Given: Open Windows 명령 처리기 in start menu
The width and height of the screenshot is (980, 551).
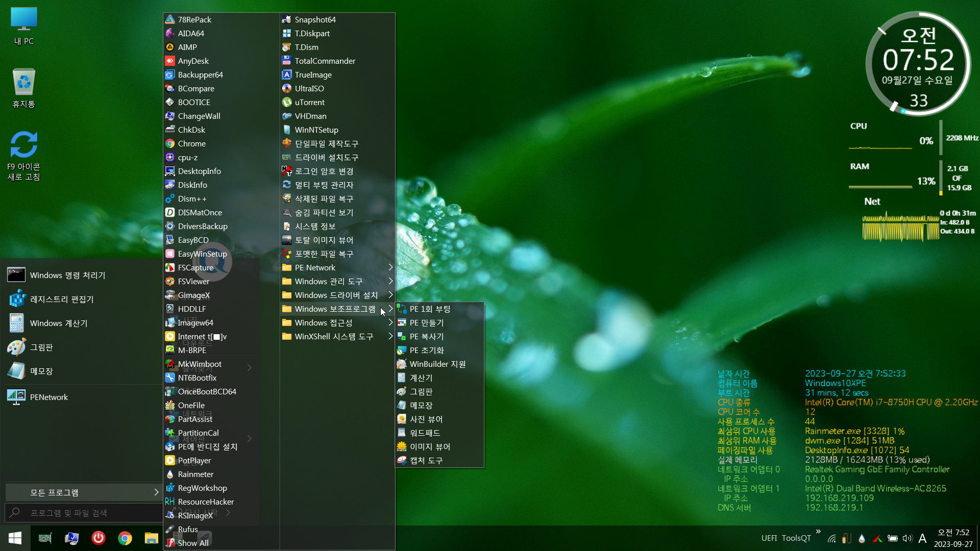Looking at the screenshot, I should [x=83, y=275].
